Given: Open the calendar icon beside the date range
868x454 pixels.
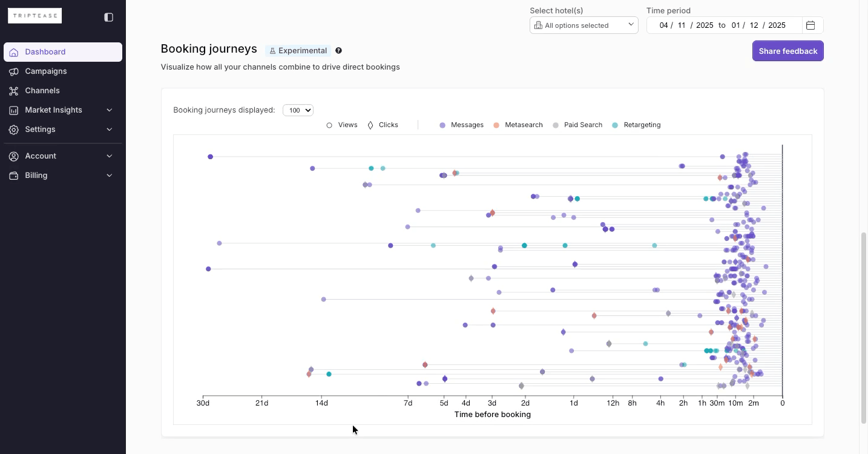Looking at the screenshot, I should pos(810,25).
